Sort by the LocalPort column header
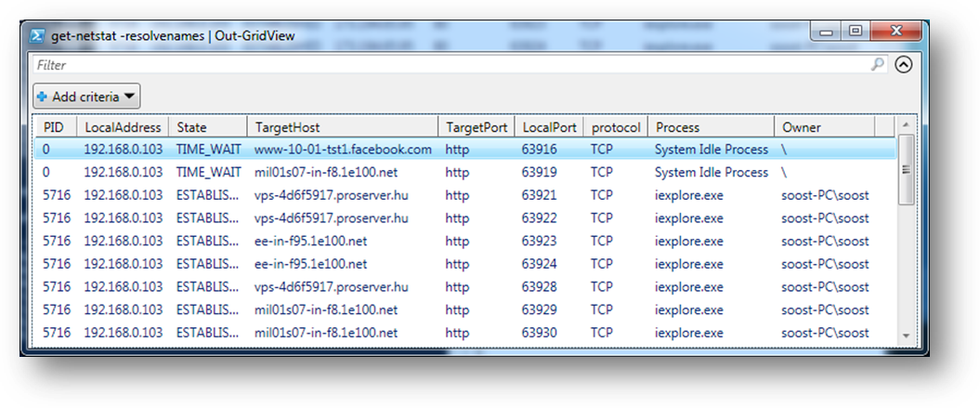980x408 pixels. (549, 127)
